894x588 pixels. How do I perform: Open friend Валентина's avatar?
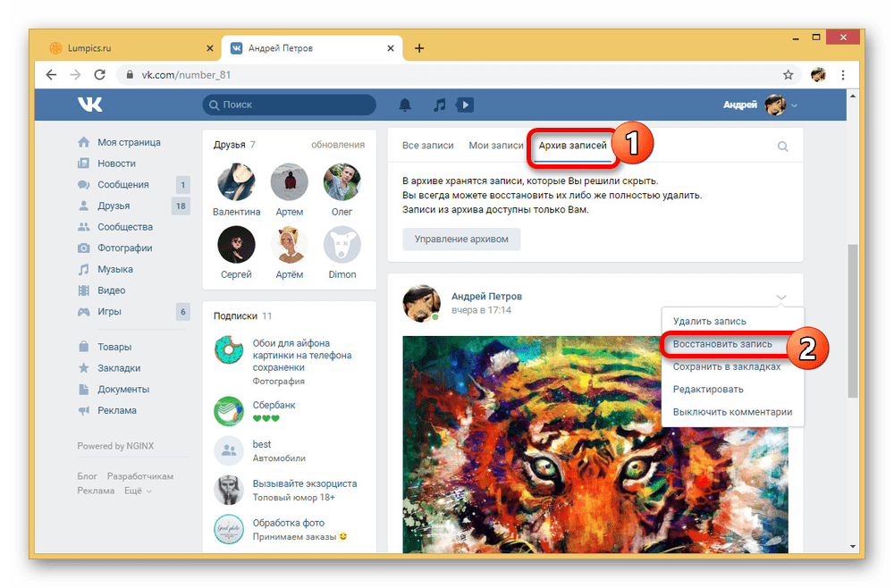[236, 182]
